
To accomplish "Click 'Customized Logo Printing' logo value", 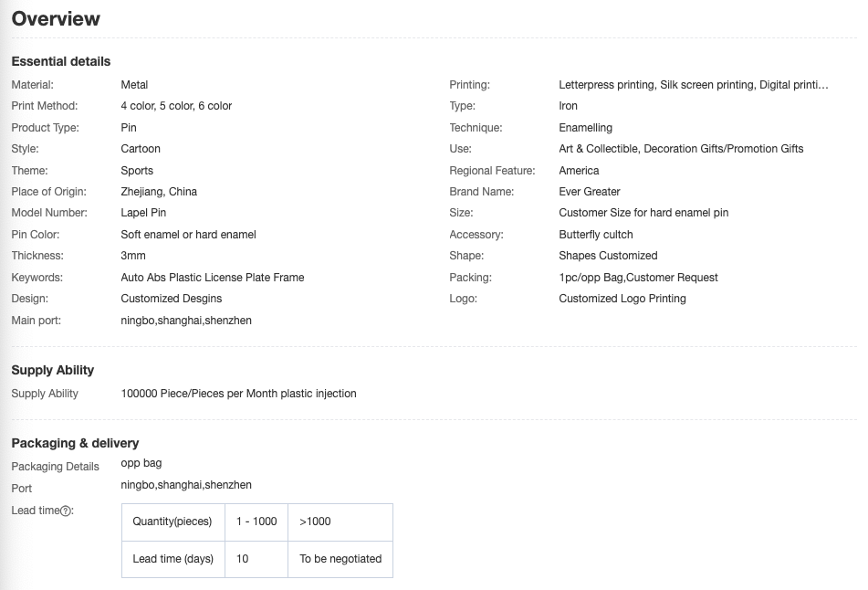I will (622, 299).
